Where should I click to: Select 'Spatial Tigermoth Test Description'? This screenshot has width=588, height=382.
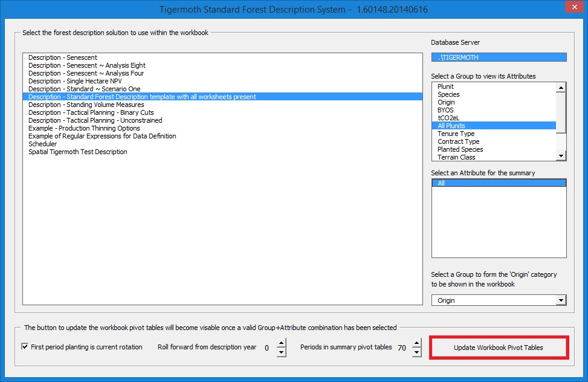click(x=223, y=152)
